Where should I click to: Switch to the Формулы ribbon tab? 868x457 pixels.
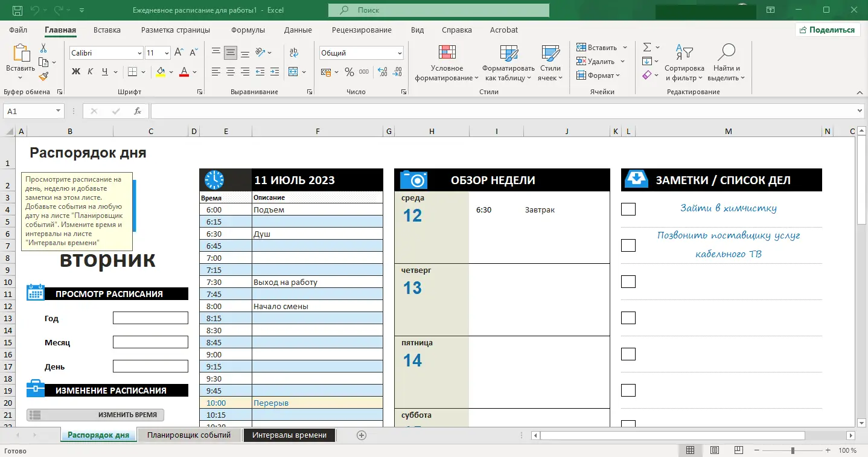click(248, 30)
